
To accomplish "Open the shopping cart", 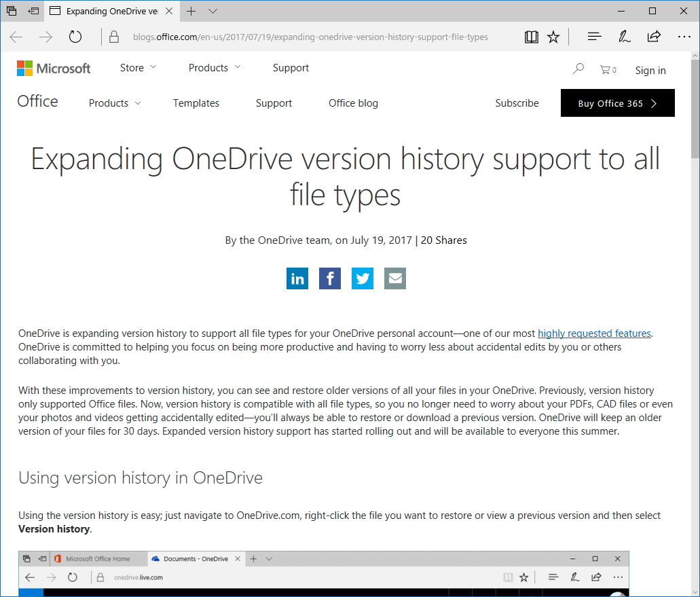I will pyautogui.click(x=608, y=70).
